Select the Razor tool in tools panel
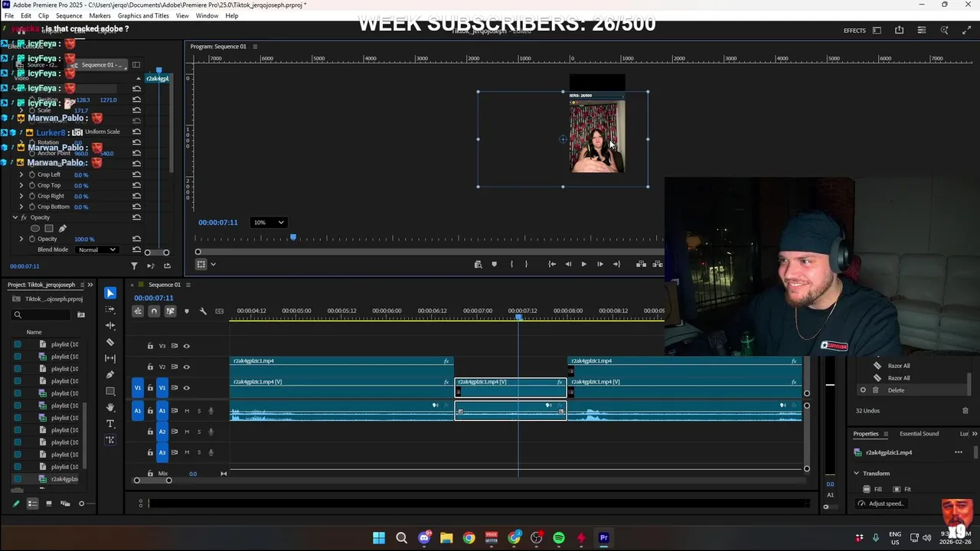 point(110,342)
